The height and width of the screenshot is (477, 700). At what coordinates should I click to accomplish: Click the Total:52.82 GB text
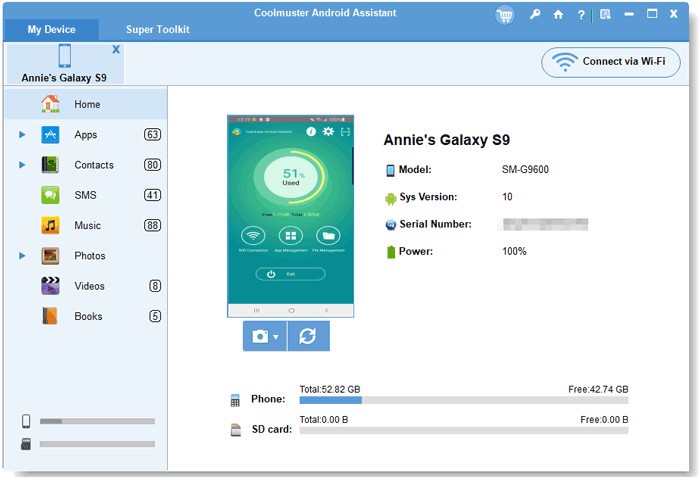(x=330, y=389)
